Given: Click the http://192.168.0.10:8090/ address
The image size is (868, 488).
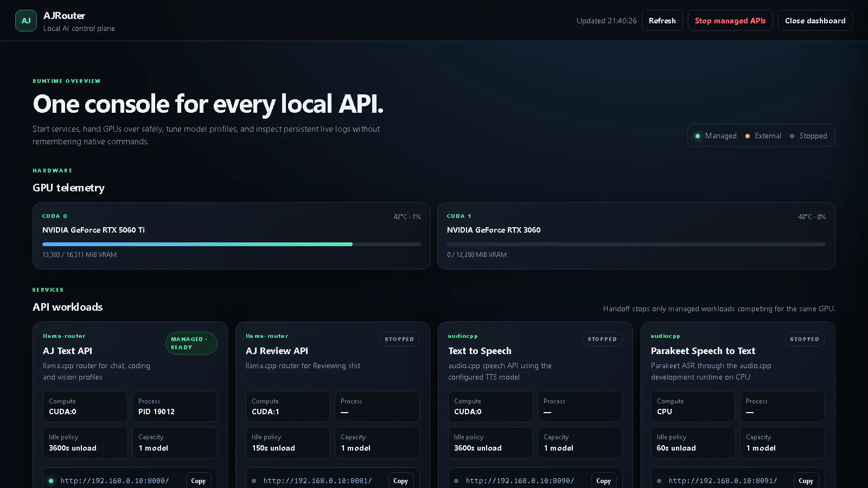Looking at the screenshot, I should click(x=520, y=481).
